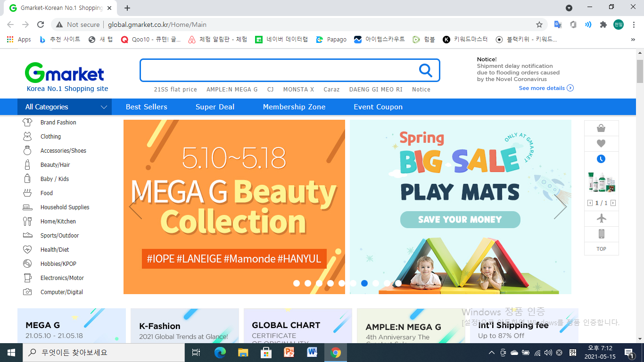Viewport: 644px width, 362px height.
Task: Click the Food category bowl icon
Action: click(x=27, y=193)
